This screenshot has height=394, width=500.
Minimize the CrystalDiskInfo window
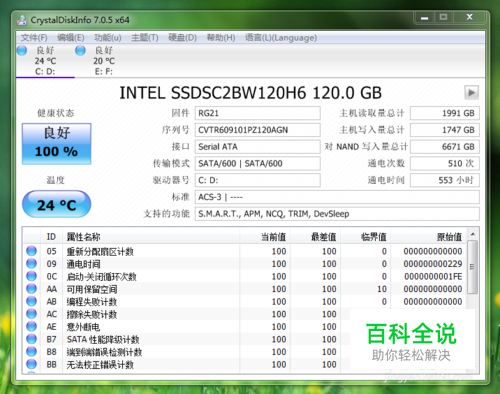[424, 17]
